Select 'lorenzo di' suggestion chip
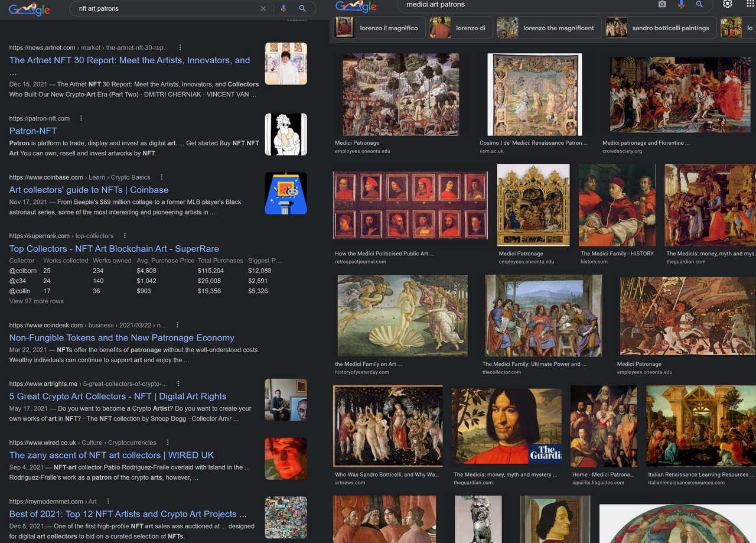This screenshot has width=756, height=543. [x=461, y=28]
